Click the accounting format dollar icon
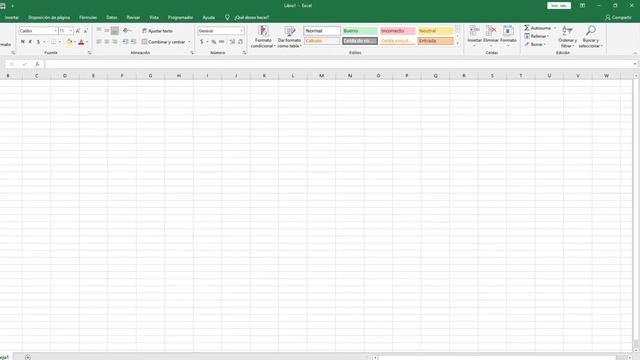This screenshot has height=360, width=640. point(202,42)
